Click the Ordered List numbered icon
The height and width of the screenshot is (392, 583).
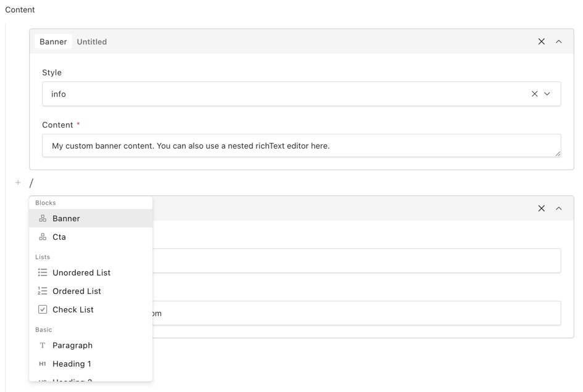[x=43, y=291]
